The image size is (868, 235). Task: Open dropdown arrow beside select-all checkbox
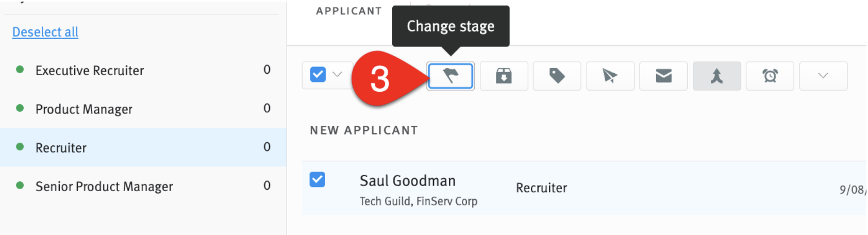click(338, 75)
